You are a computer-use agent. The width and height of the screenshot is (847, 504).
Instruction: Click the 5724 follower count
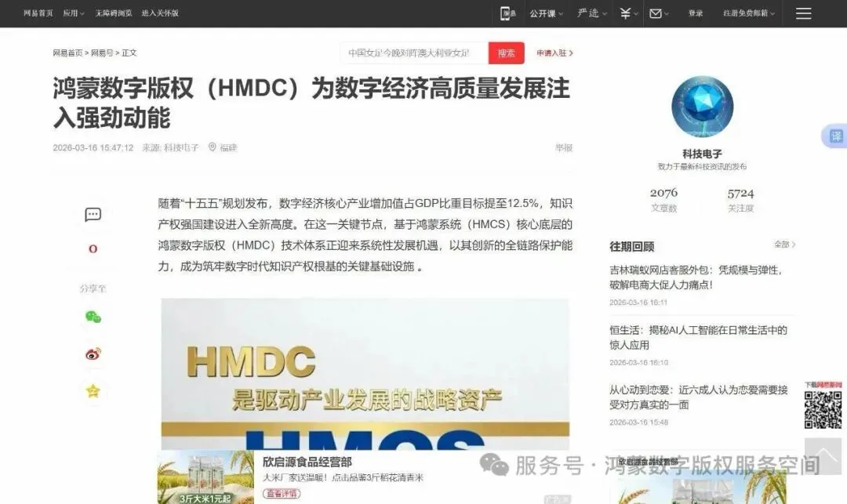(740, 193)
